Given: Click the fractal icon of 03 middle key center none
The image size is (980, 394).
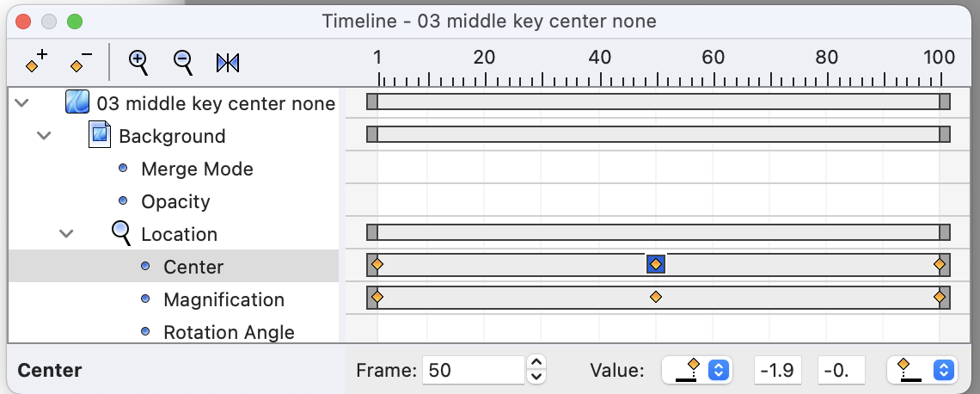Looking at the screenshot, I should (x=77, y=102).
